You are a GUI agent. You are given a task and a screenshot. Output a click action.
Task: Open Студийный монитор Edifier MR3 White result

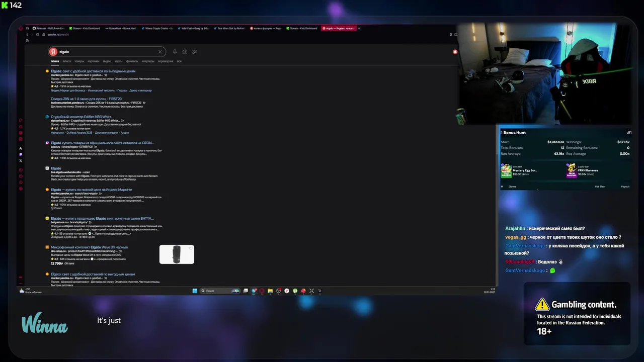click(x=81, y=117)
